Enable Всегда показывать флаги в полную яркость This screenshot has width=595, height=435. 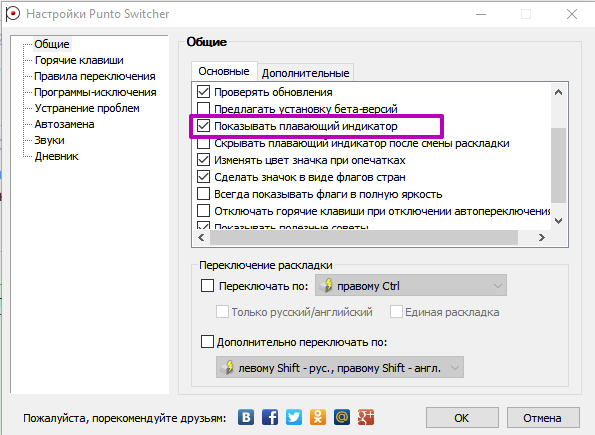point(203,194)
